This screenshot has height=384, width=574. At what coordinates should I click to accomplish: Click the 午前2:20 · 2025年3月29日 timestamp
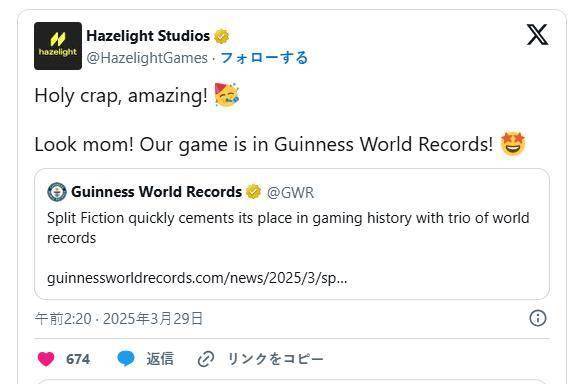[x=119, y=319]
